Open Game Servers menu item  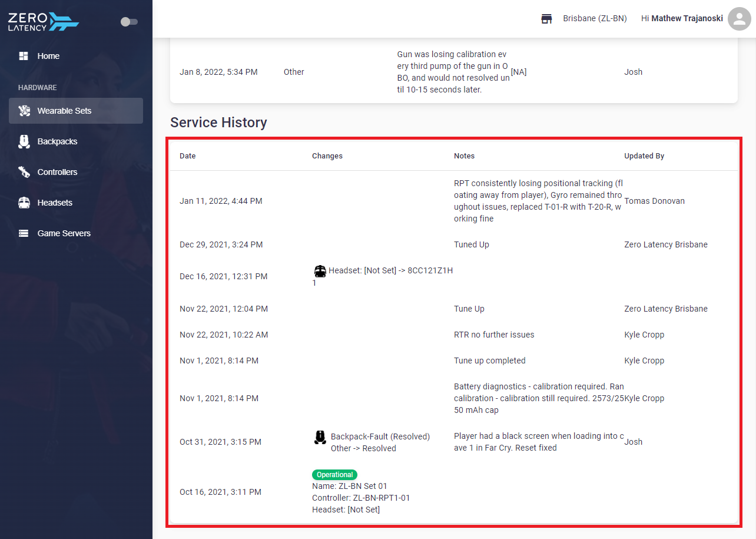pyautogui.click(x=76, y=233)
